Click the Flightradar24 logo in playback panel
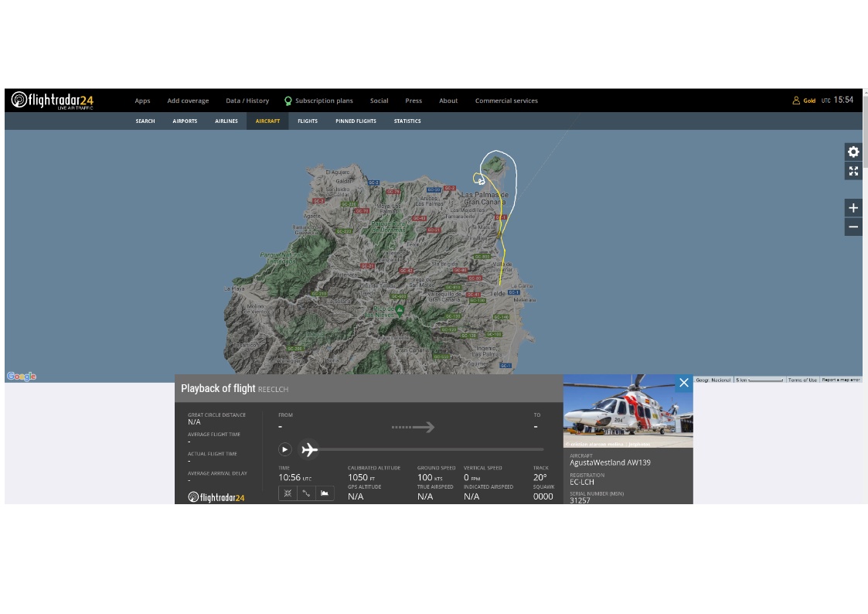The height and width of the screenshot is (614, 868). (216, 497)
